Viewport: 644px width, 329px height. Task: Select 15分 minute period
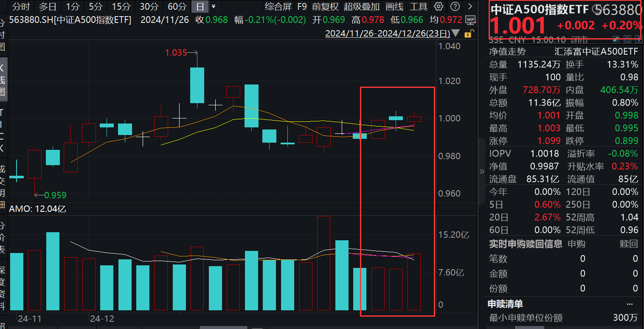tap(121, 6)
